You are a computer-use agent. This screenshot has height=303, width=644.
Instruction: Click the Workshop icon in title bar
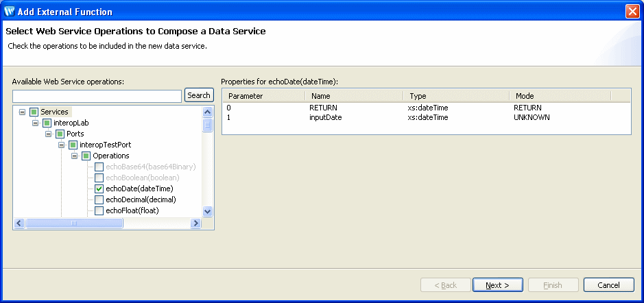(9, 12)
